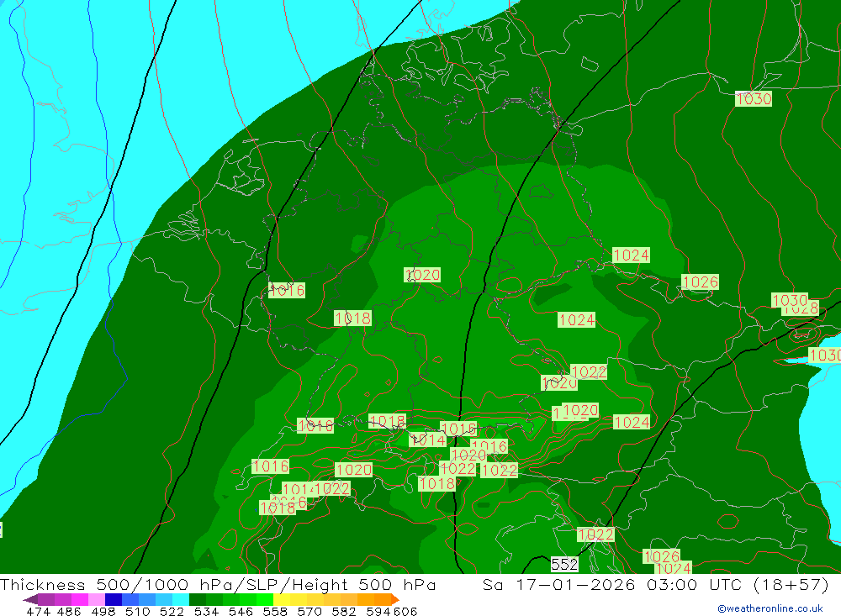Click the legend value 522
Viewport: 841px width, 616px height.
(172, 611)
